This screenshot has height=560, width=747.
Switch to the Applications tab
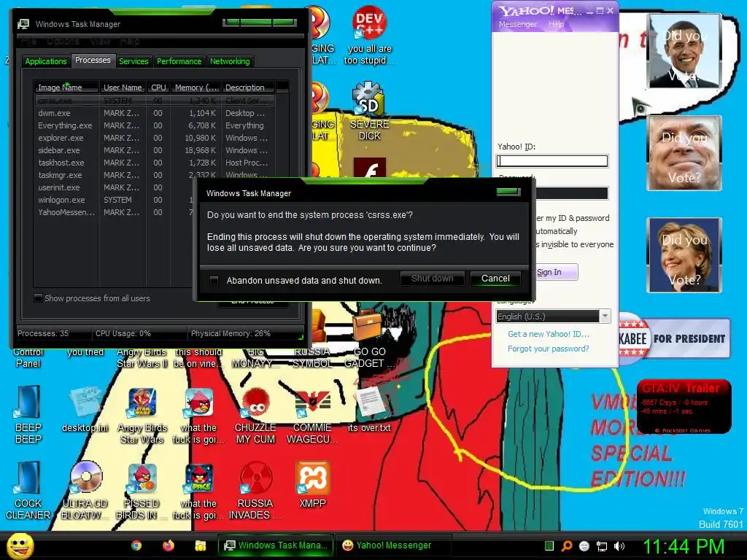46,61
